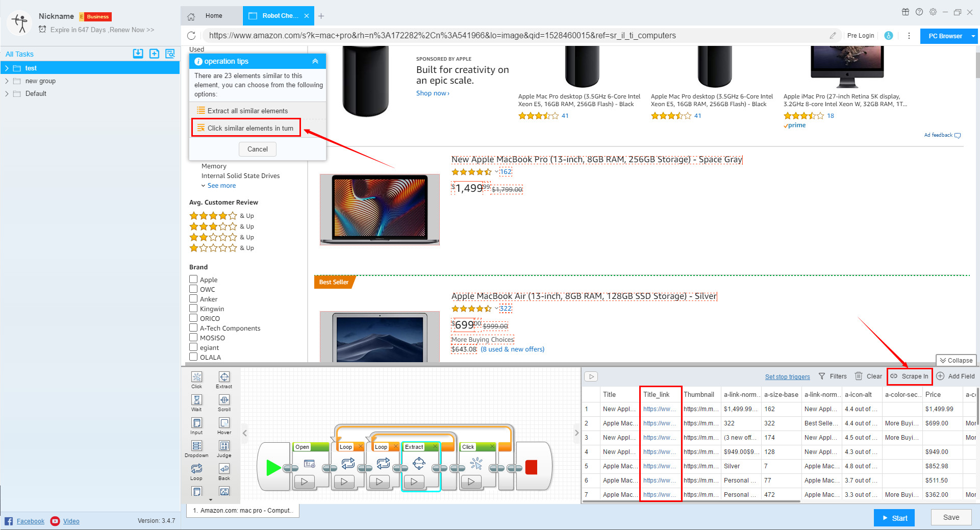Click the green workflow start arrow
Viewport: 980px width, 530px height.
pyautogui.click(x=273, y=467)
